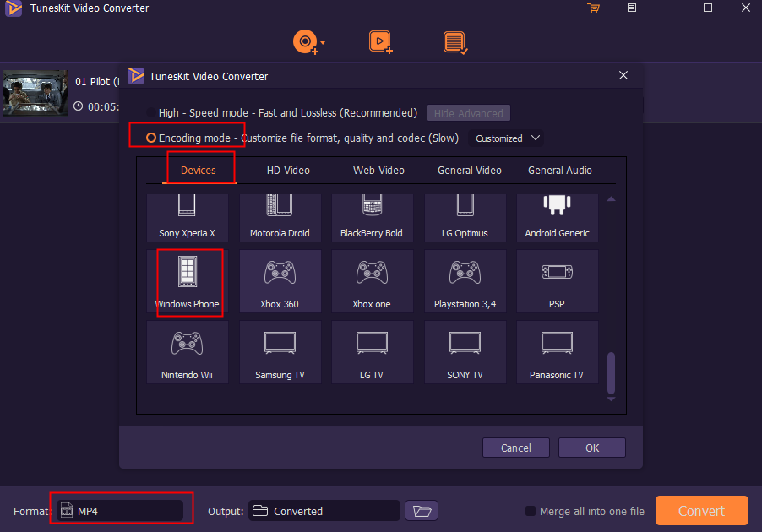Screen dimensions: 762x532
Task: Open the menu list icon in title bar
Action: pos(631,8)
